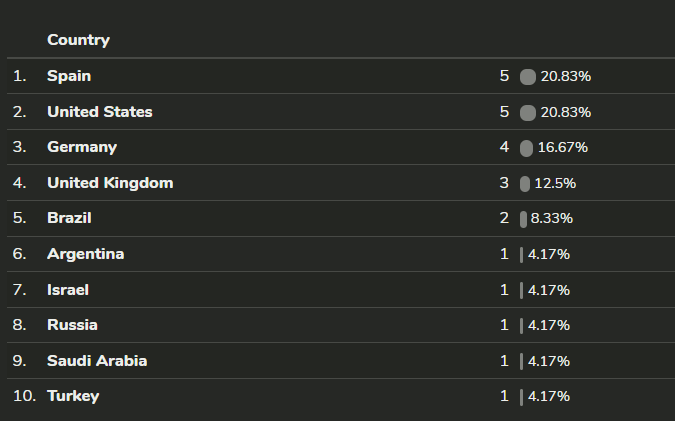This screenshot has height=421, width=675.
Task: Click Argentina's 4.17% percentage value
Action: pos(549,254)
